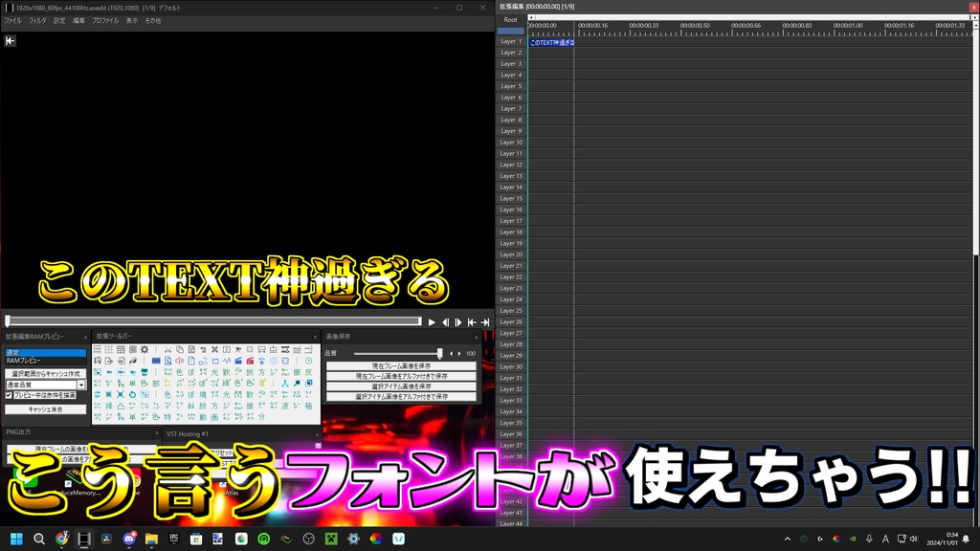Open the 表示 menu
The height and width of the screenshot is (551, 980).
point(132,21)
